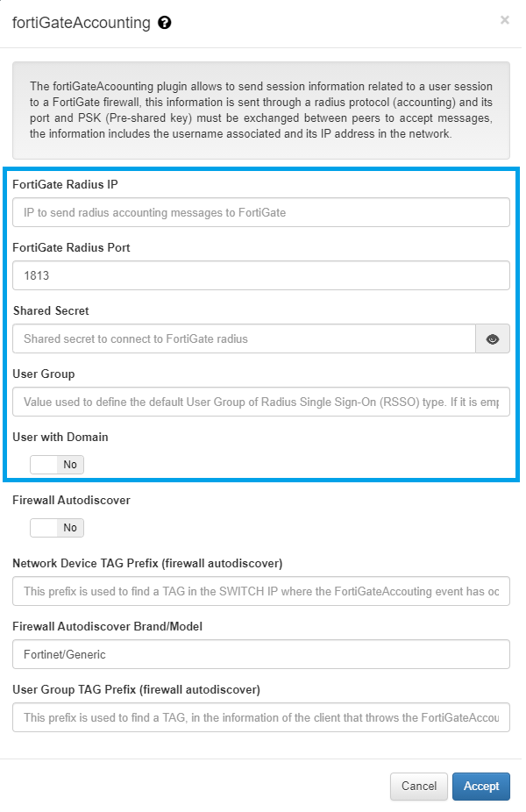Close the fortiGateAccounting dialog

[x=505, y=19]
